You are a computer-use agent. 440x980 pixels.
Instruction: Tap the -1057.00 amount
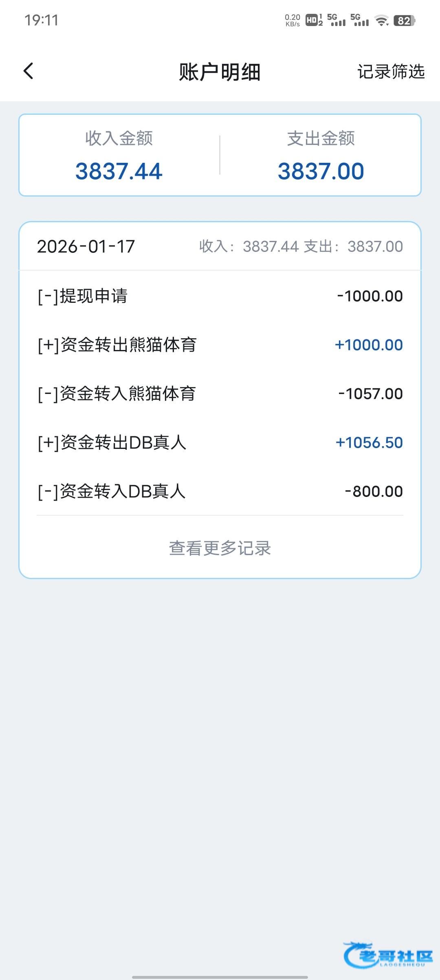click(370, 394)
